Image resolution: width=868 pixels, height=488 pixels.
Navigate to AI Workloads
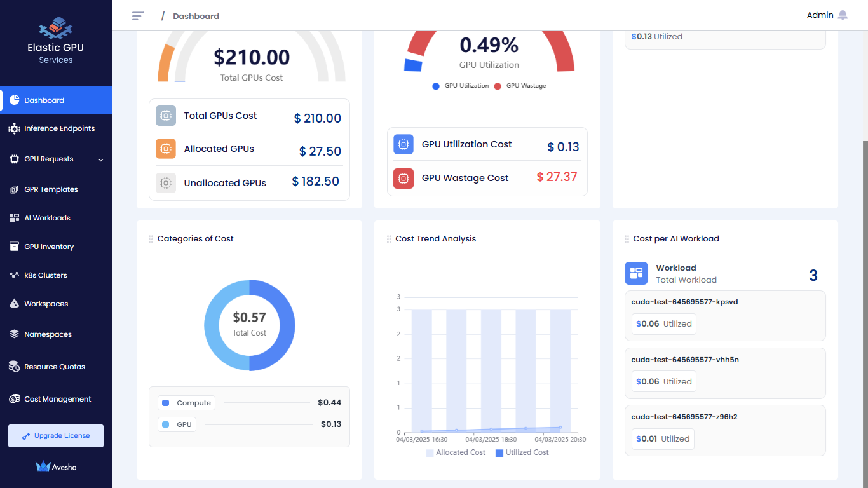click(x=56, y=218)
